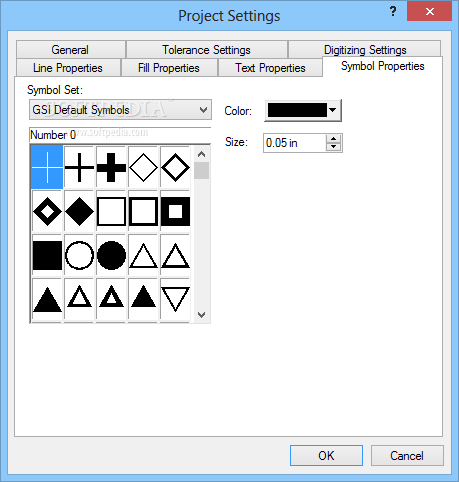Click the symbol list scrollbar thumb
Screen dimensions: 459x482
click(x=201, y=170)
